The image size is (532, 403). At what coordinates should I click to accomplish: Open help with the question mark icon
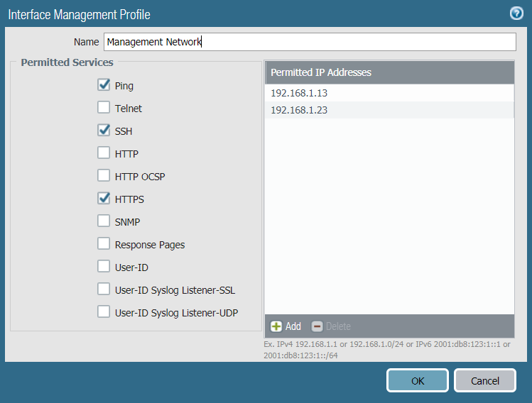click(516, 13)
